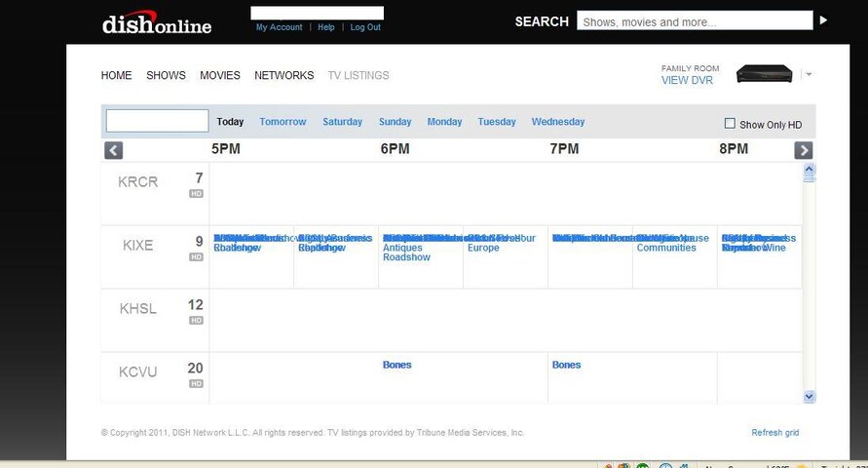Select KCVU channel label
Viewport: 868px width, 468px height.
[137, 371]
